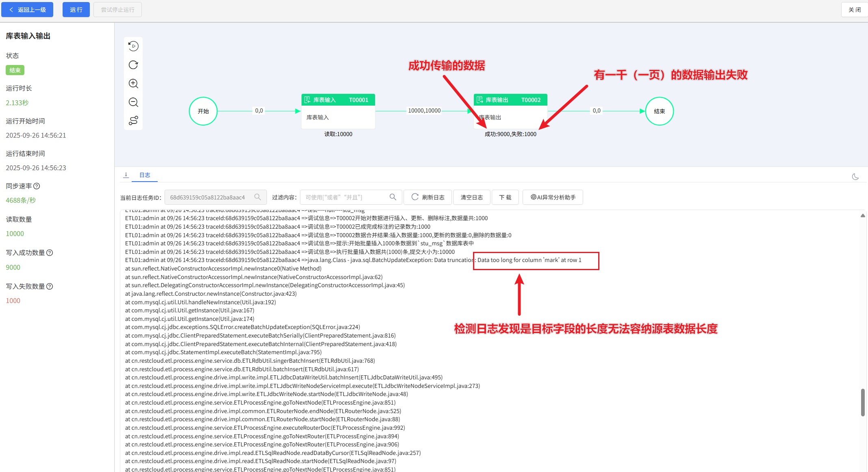
Task: Zoom out on the flow canvas
Action: pyautogui.click(x=133, y=102)
